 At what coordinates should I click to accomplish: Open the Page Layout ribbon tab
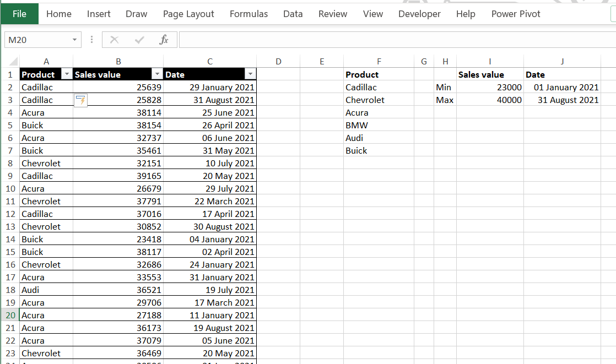coord(188,14)
